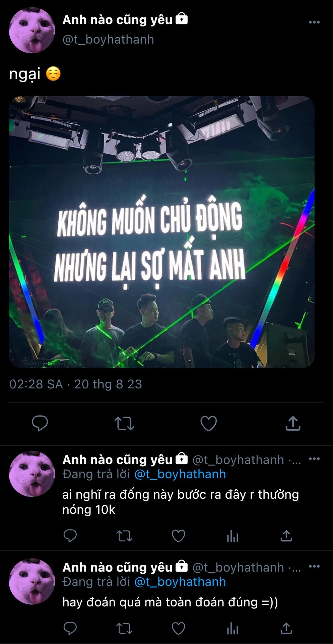Reply to the "thưởng nóng 10k" tweet
Image resolution: width=333 pixels, height=644 pixels.
point(70,536)
